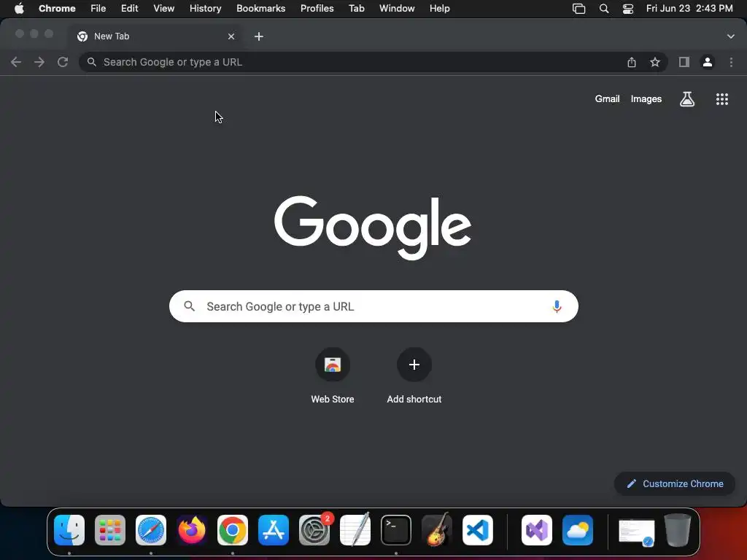Launch GarageBand from the Dock
The height and width of the screenshot is (560, 747).
point(437,529)
